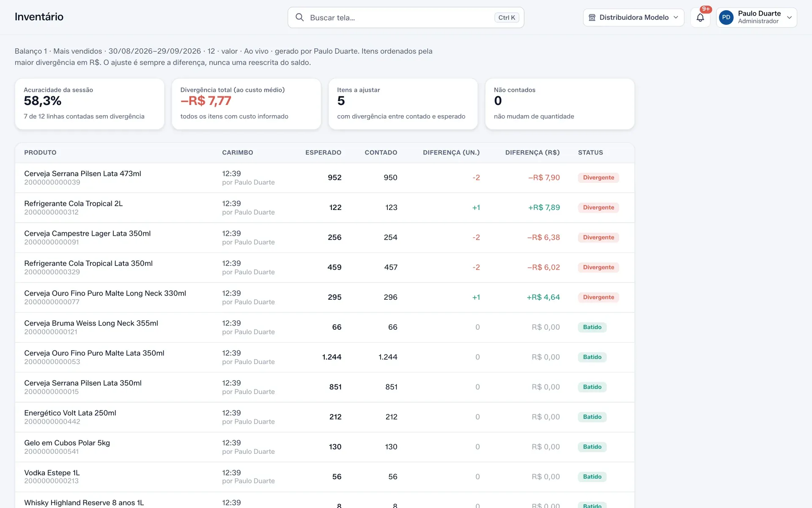The width and height of the screenshot is (812, 508).
Task: Open Refrigerante Cola Tropical 2L row
Action: click(x=325, y=208)
